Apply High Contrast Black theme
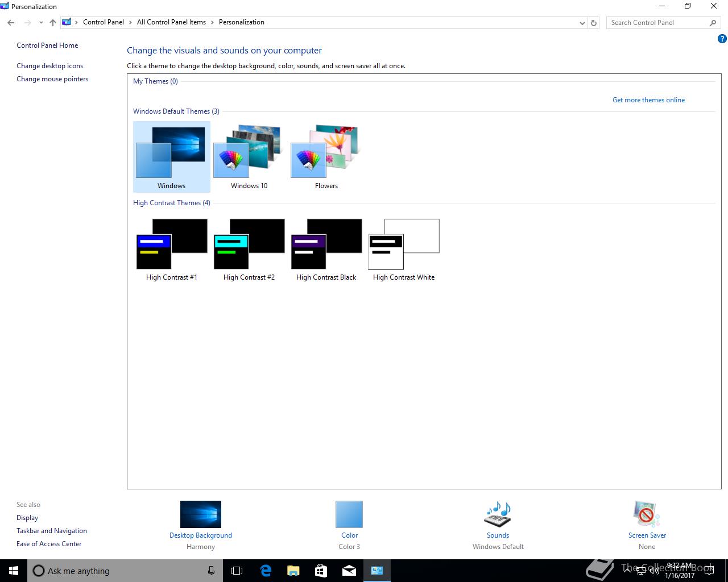Viewport: 728px width, 582px height. coord(326,249)
